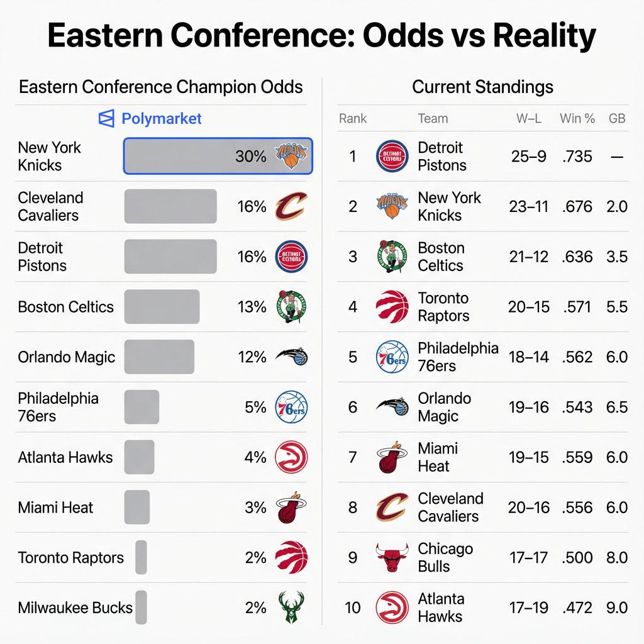644x644 pixels.
Task: Click the W–L column header
Action: coord(528,118)
